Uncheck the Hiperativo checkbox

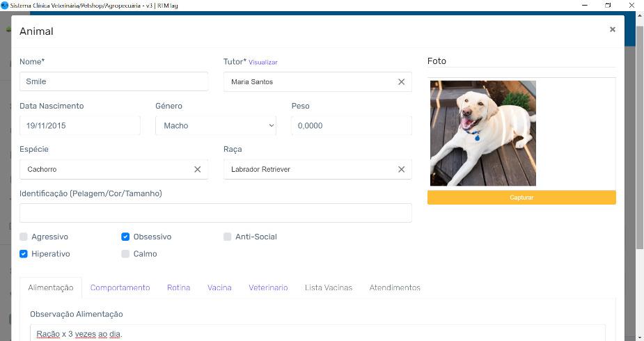(x=24, y=254)
